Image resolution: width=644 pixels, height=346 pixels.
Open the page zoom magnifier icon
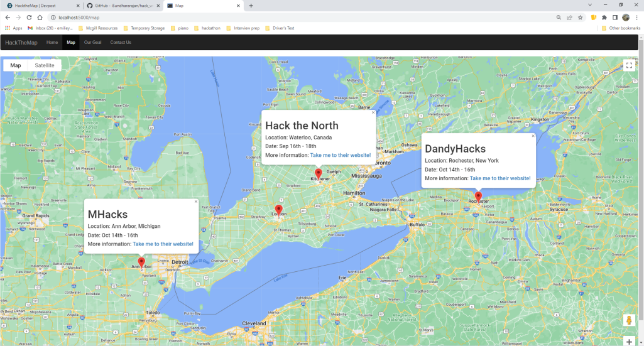click(559, 17)
